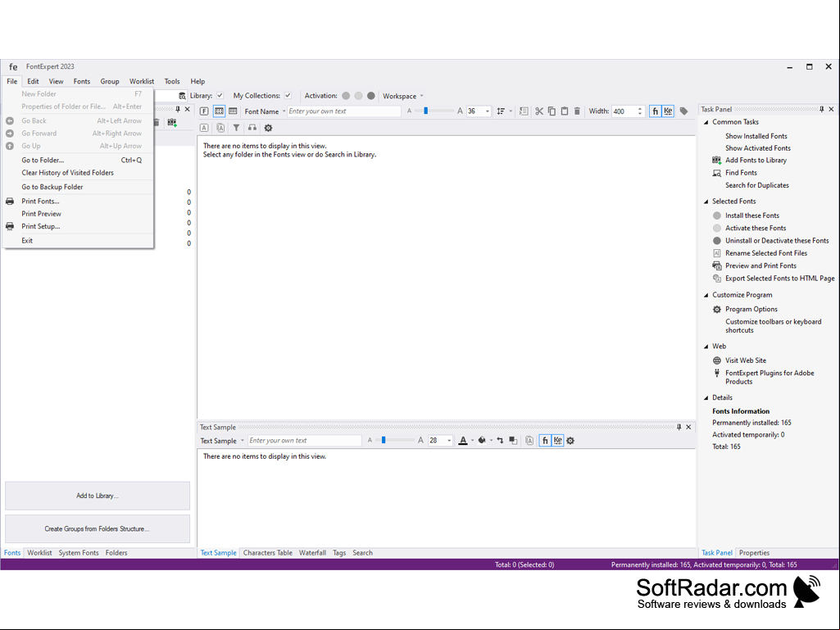This screenshot has width=840, height=630.
Task: Select the grid view icon next to F
Action: 219,111
